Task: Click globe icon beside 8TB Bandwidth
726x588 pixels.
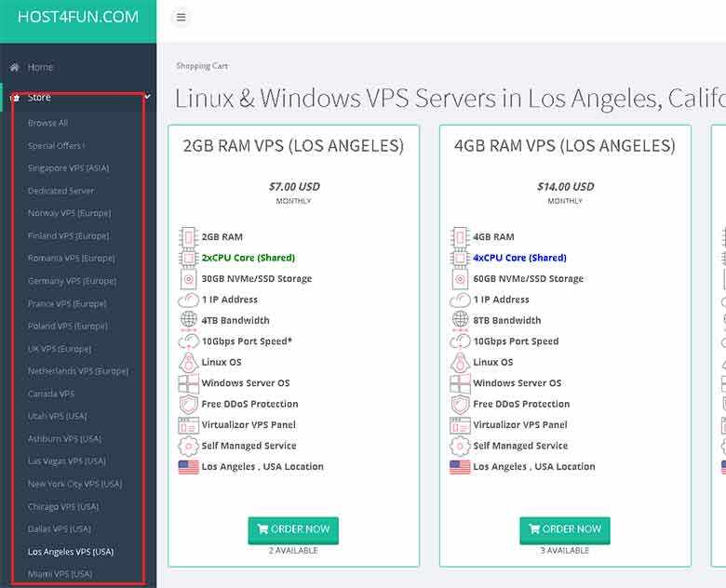Action: [460, 320]
